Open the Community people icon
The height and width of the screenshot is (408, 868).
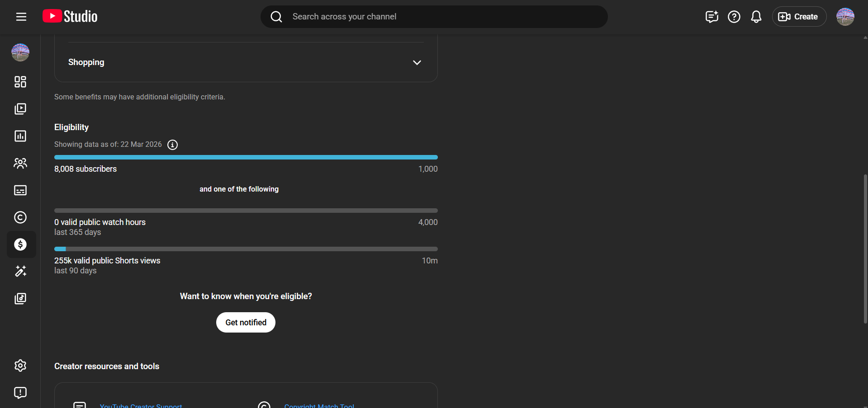tap(20, 163)
